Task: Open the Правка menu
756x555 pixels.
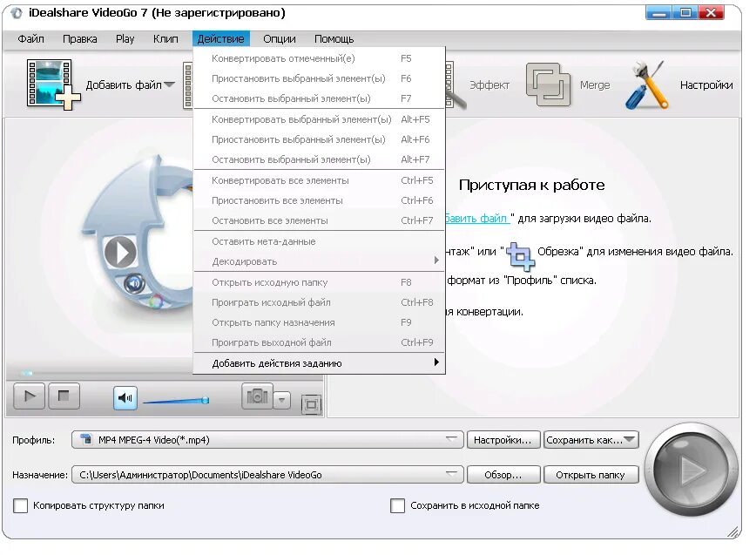Action: tap(80, 38)
